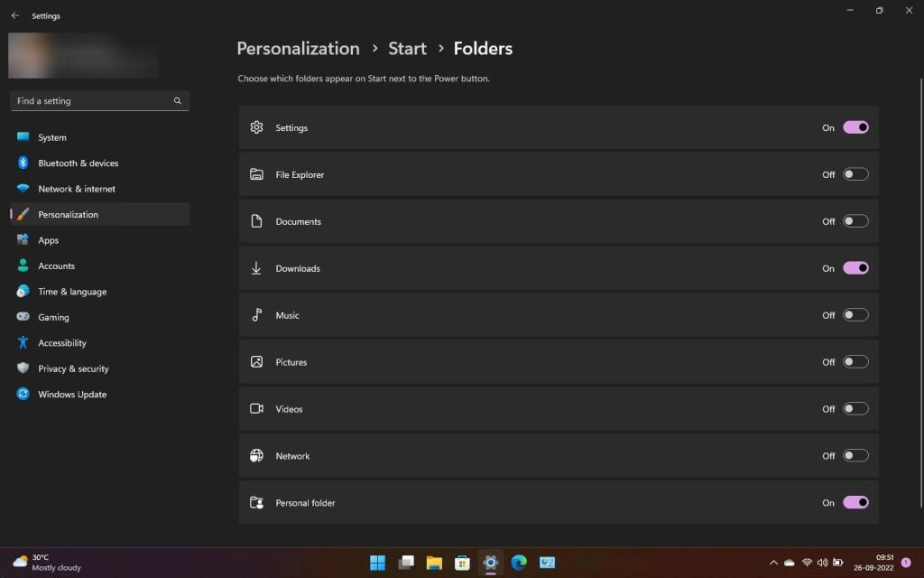Show hidden icons chevron in system tray
The image size is (924, 578).
click(x=773, y=563)
